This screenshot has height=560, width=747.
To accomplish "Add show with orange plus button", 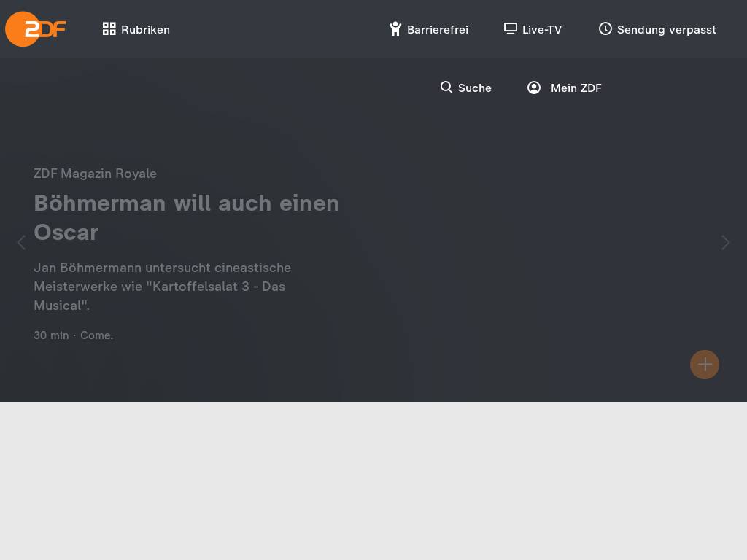I will [x=705, y=365].
